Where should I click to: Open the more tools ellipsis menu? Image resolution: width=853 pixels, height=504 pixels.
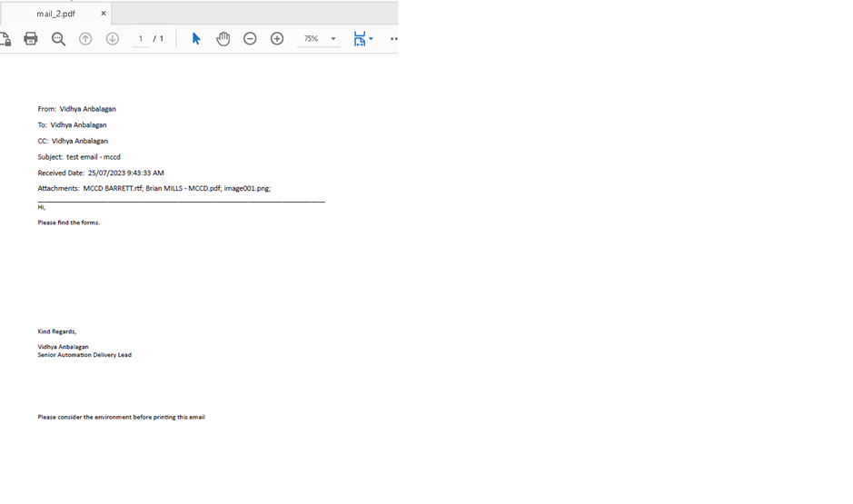click(394, 39)
